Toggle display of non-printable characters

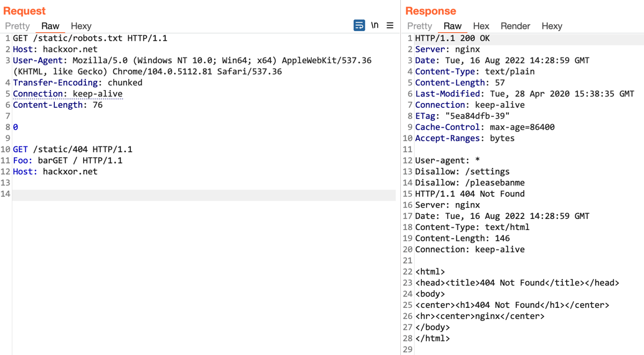coord(375,25)
